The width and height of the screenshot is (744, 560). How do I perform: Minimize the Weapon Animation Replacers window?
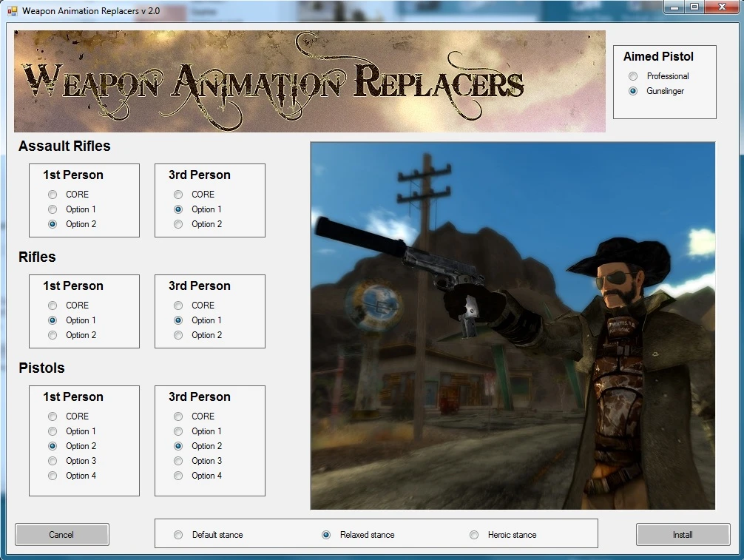[x=674, y=7]
